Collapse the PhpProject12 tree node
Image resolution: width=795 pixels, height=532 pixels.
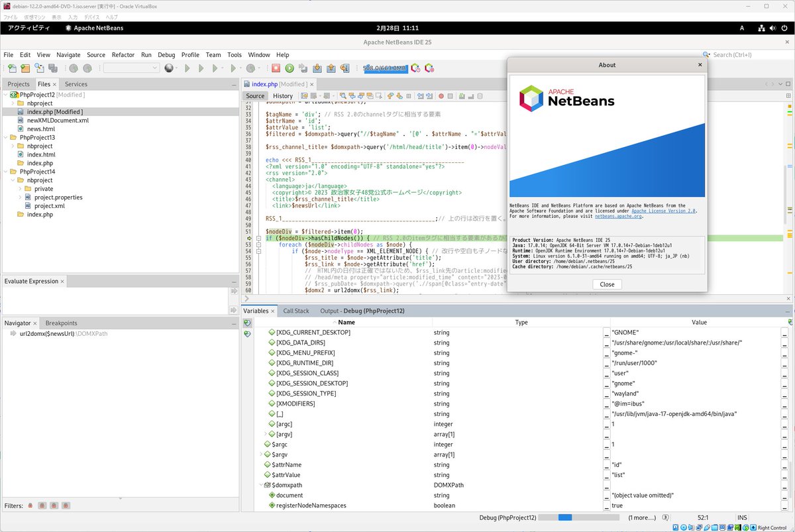click(x=5, y=95)
